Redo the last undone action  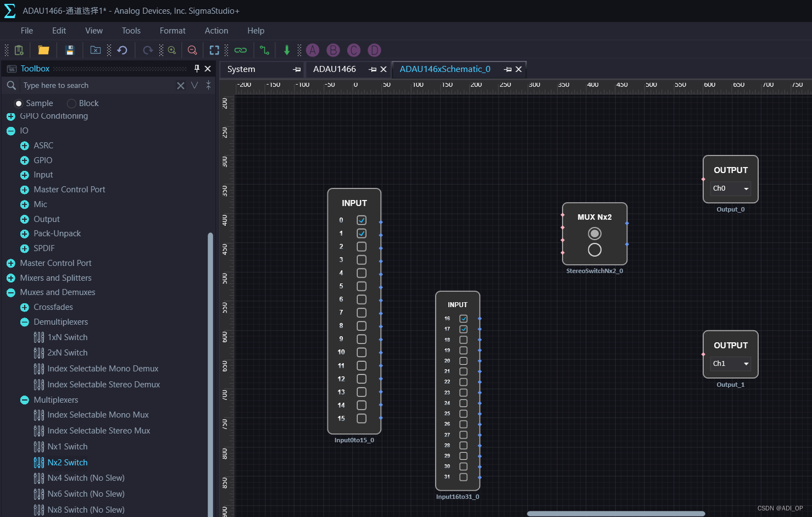[x=148, y=50]
